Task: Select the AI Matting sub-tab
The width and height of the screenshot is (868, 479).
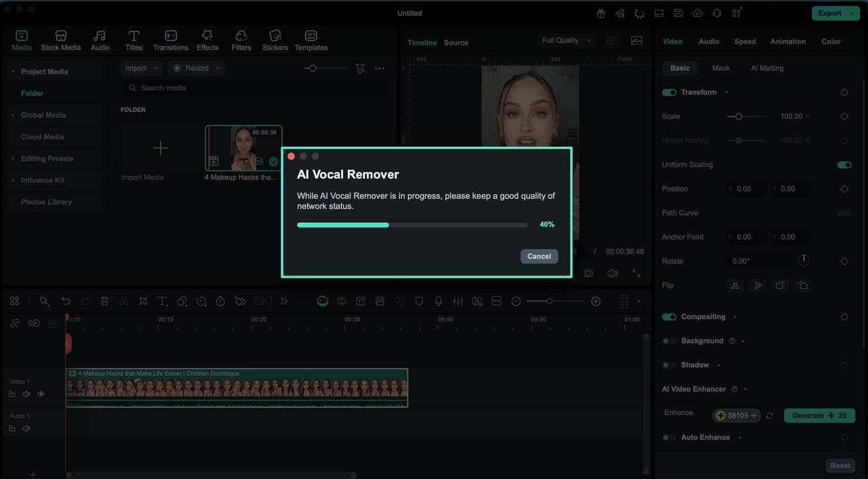Action: [767, 68]
